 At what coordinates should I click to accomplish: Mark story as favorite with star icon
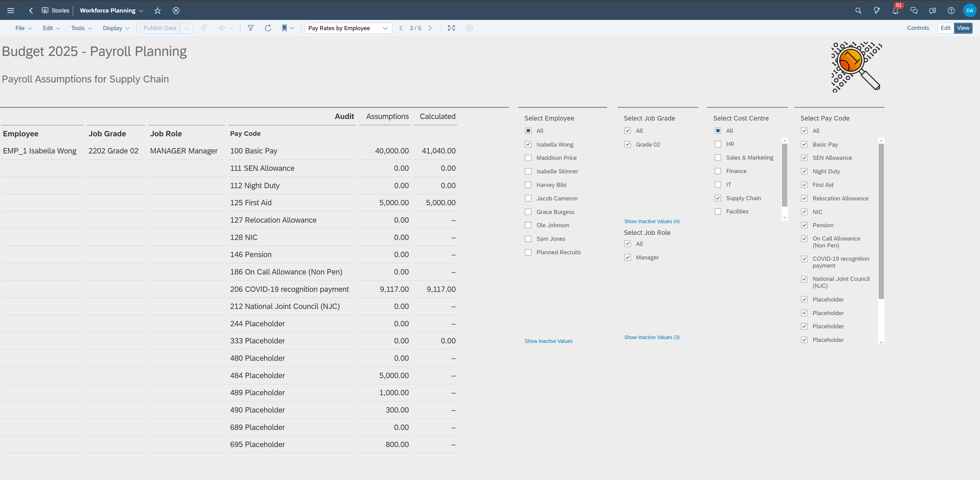(157, 11)
